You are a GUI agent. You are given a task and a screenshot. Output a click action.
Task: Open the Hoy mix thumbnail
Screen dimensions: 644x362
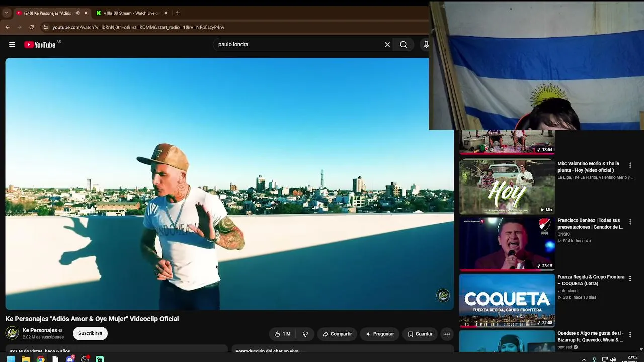[507, 187]
